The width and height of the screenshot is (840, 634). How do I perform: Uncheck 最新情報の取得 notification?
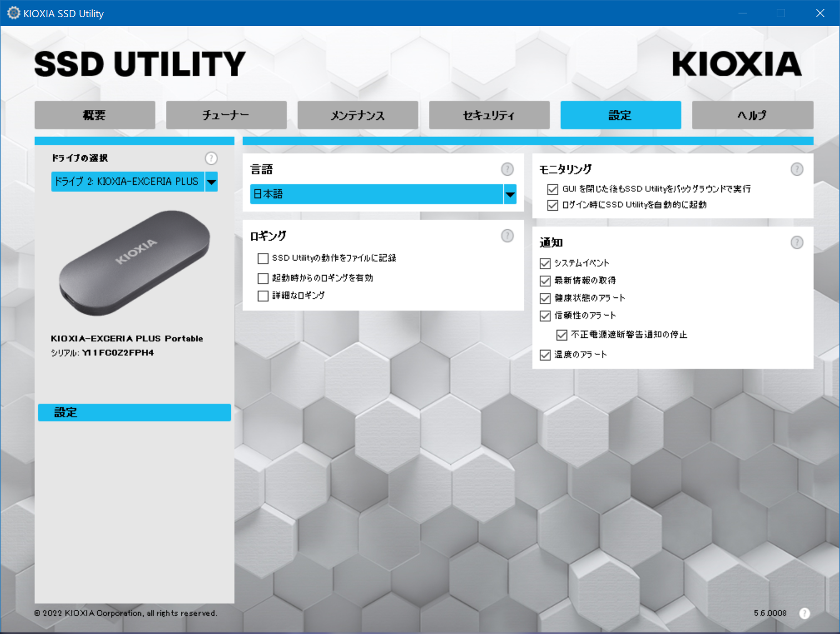[545, 281]
